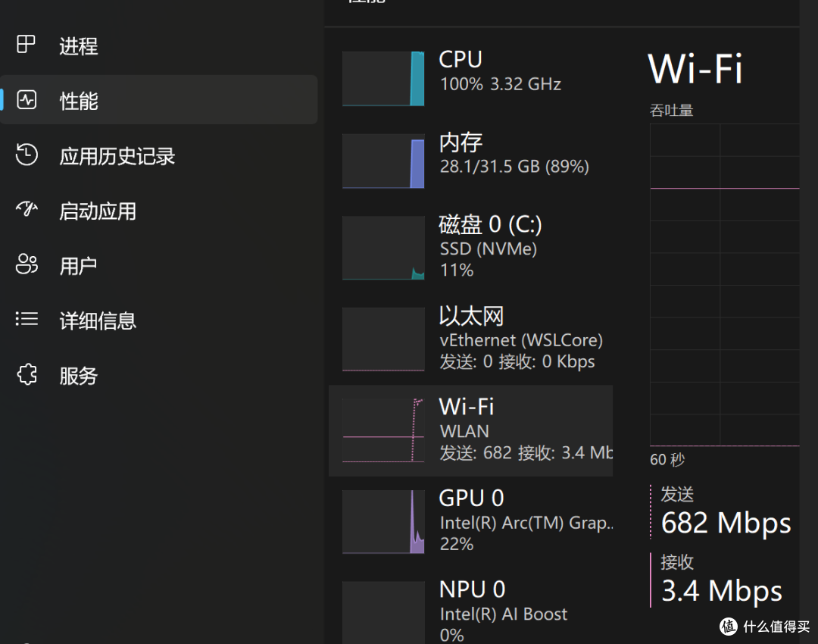Screen dimensions: 818x644
Task: Click the 接收 label in details pane
Action: (677, 562)
